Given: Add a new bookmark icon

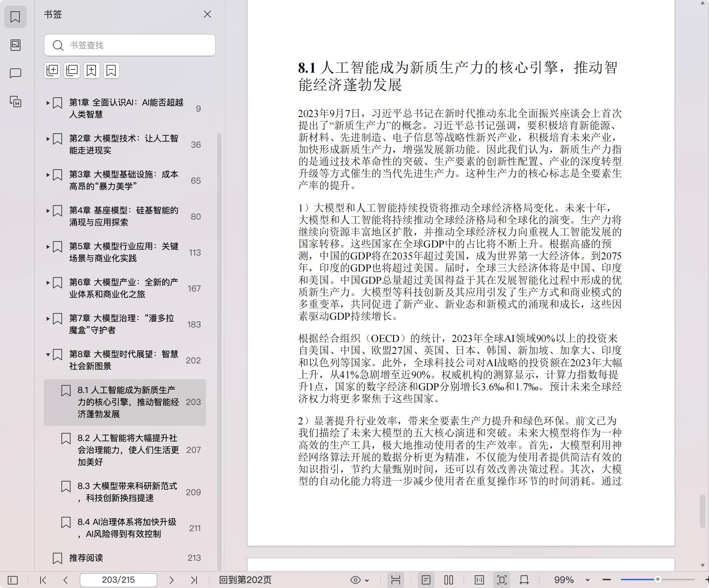Looking at the screenshot, I should coord(92,71).
